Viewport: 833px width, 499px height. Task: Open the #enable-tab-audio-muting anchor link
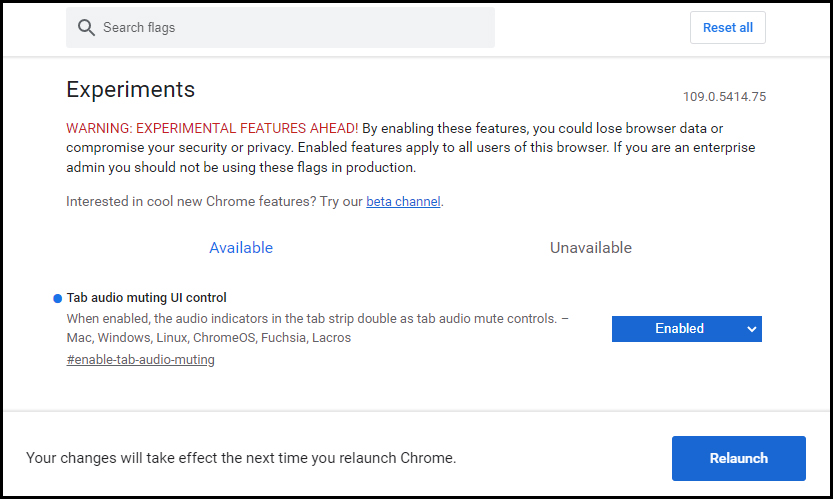[x=141, y=360]
